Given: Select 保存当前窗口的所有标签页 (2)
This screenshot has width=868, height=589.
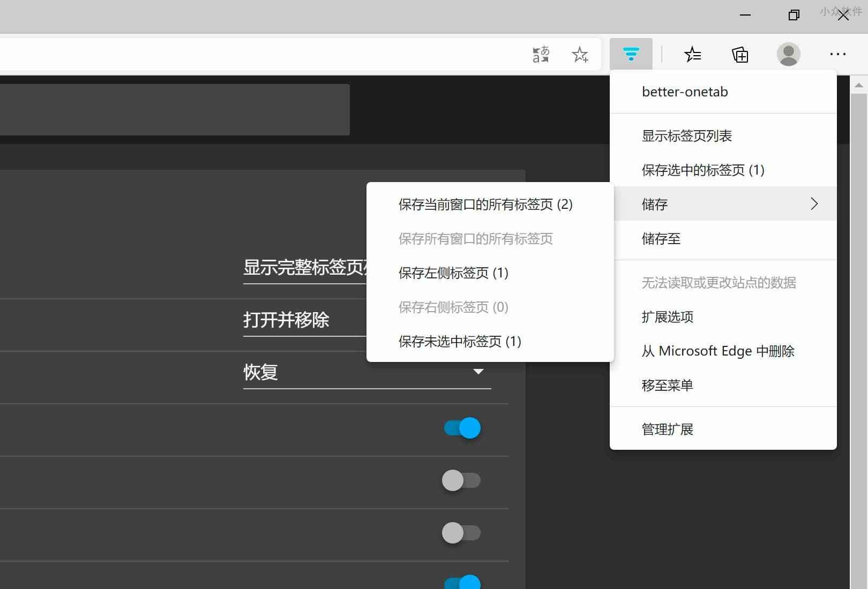Looking at the screenshot, I should coord(490,205).
